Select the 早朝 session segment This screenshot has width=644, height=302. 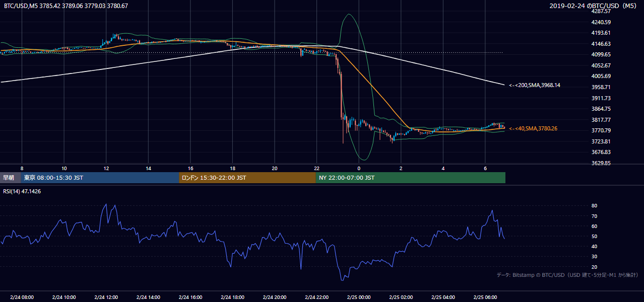[10, 178]
